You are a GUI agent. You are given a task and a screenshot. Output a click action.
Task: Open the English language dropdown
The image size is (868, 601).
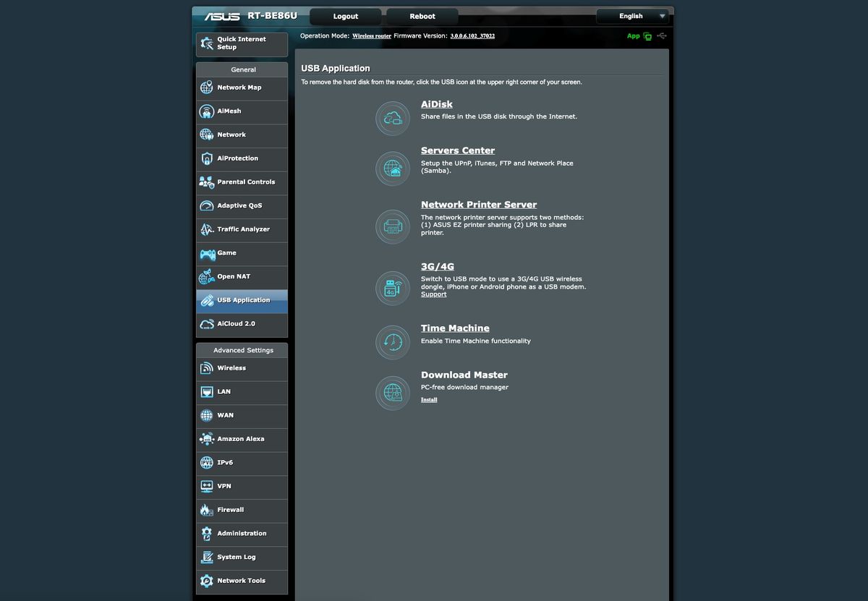pos(633,16)
